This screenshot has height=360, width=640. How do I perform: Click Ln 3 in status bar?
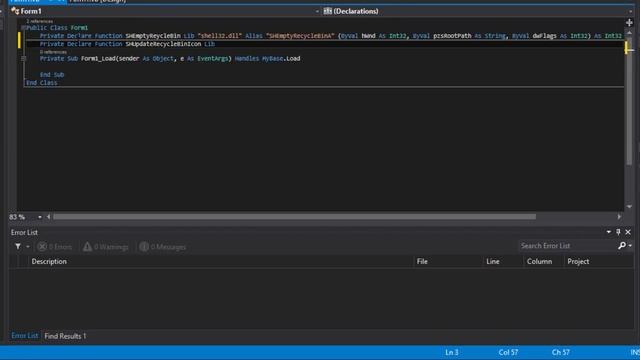[x=452, y=352]
